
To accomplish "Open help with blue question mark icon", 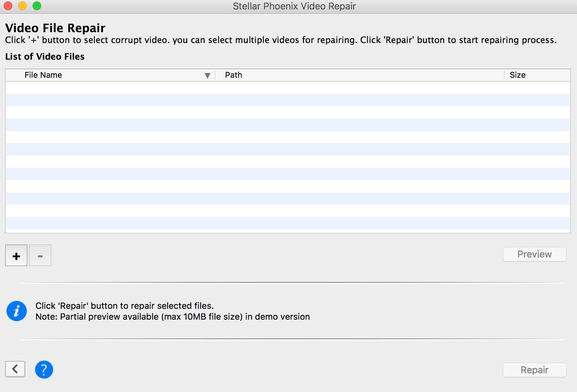I will click(44, 370).
